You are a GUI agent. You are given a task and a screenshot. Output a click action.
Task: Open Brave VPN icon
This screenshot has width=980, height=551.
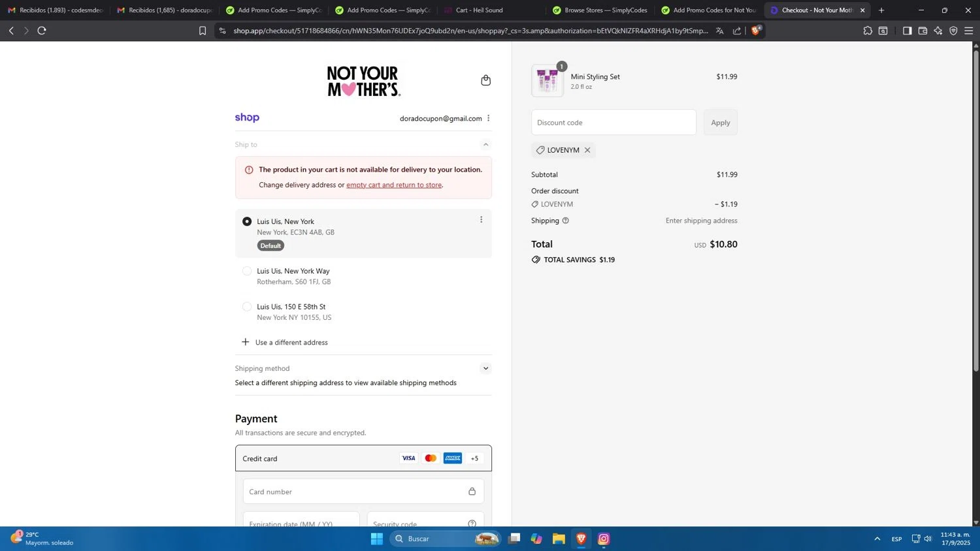pos(953,31)
